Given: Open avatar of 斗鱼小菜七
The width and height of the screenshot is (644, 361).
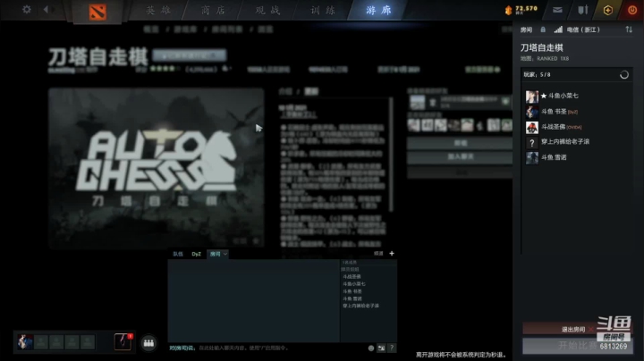Looking at the screenshot, I should [532, 97].
